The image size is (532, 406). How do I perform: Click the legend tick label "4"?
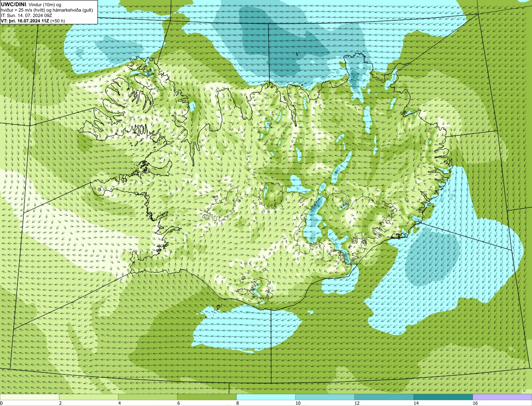(119, 403)
